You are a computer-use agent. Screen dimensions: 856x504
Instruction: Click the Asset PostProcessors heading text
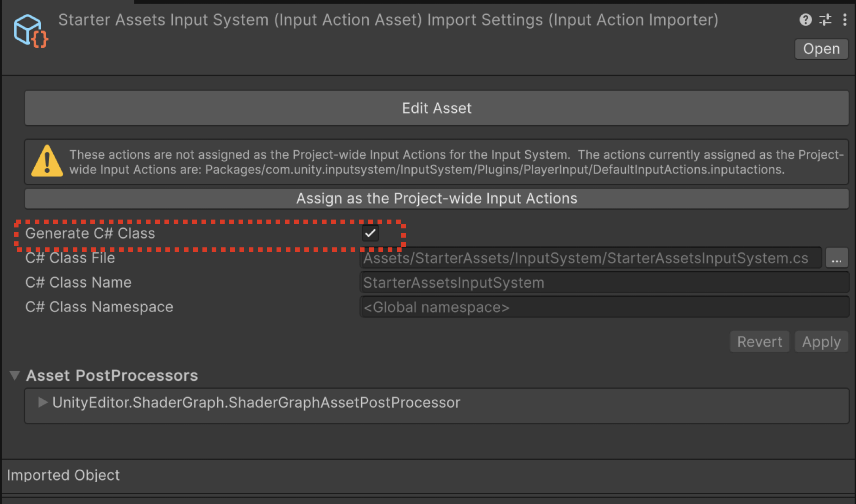pos(112,375)
